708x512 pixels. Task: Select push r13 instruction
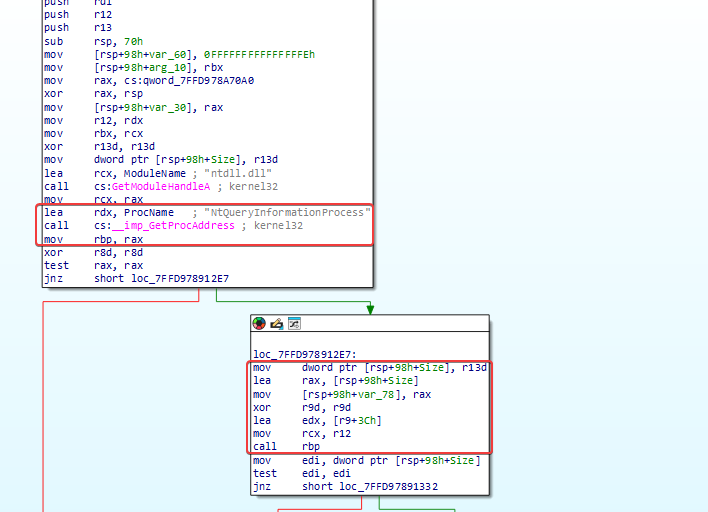78,28
